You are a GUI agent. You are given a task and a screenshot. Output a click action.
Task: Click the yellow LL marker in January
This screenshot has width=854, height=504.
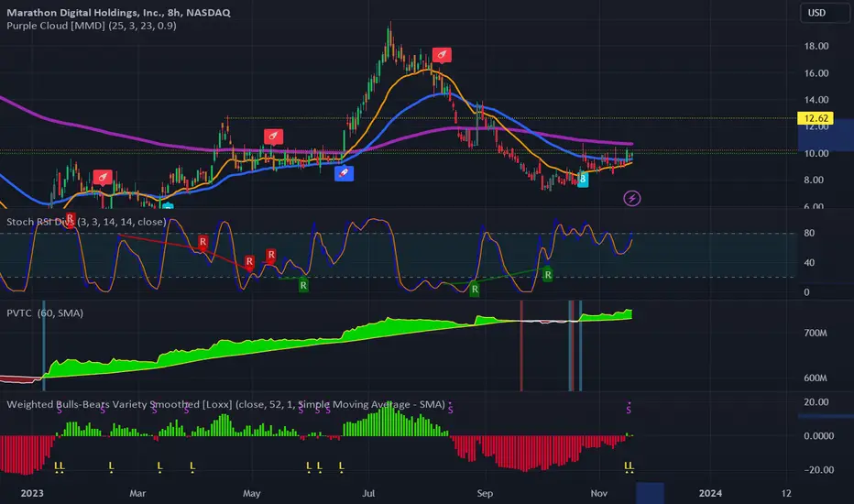(x=60, y=466)
